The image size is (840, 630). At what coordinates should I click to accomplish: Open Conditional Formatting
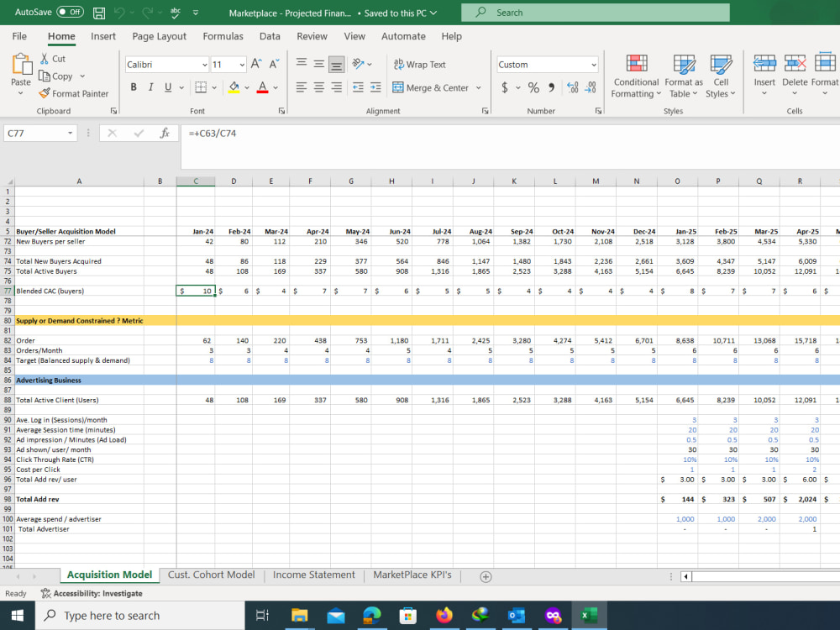[x=636, y=76]
